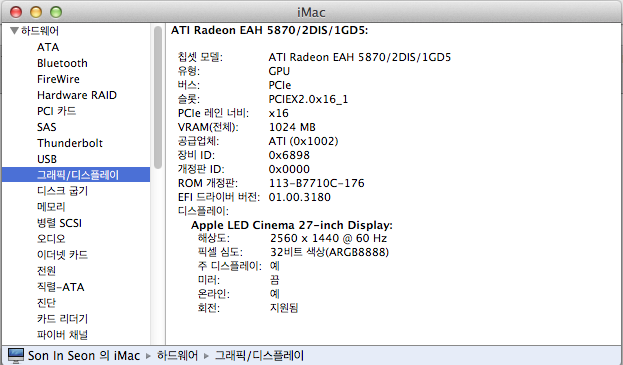Screen dimensions: 623x365
Task: Click pixel depth value 32비트 색상(ARGB8888)
Action: [329, 252]
